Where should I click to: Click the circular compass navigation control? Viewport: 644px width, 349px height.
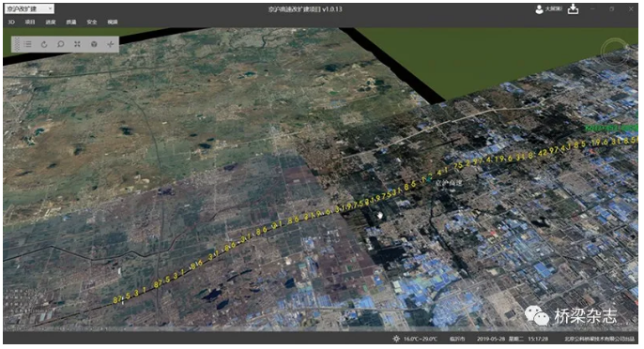point(614,53)
